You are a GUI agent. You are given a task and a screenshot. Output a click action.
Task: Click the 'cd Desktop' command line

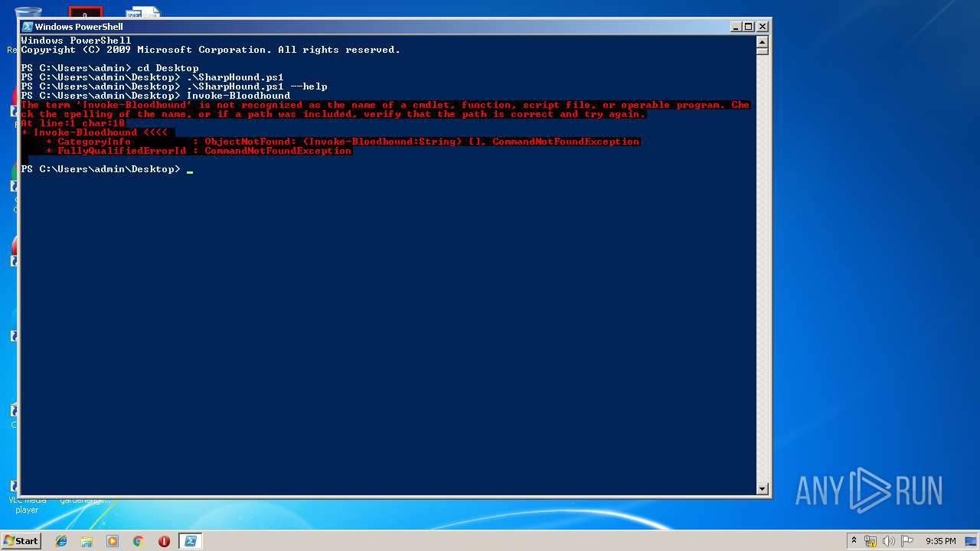110,68
